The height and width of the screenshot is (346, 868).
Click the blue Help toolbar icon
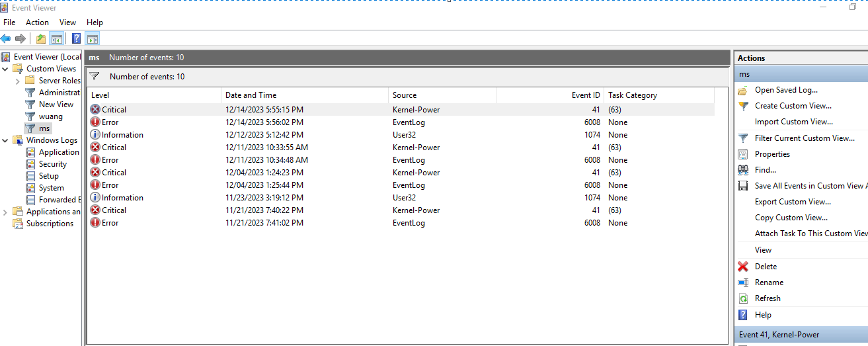point(77,38)
